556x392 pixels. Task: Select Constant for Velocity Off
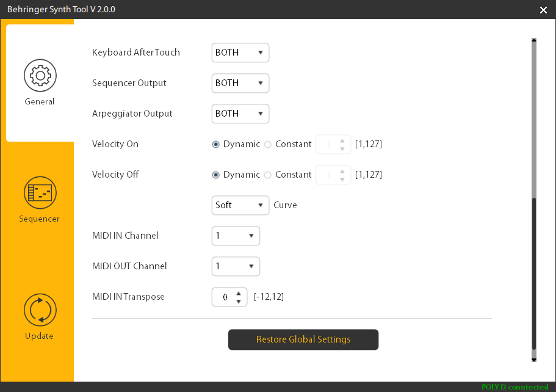[267, 175]
